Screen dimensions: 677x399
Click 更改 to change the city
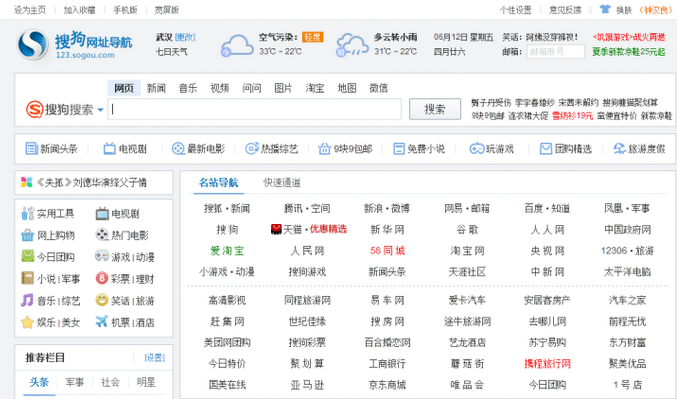[185, 38]
